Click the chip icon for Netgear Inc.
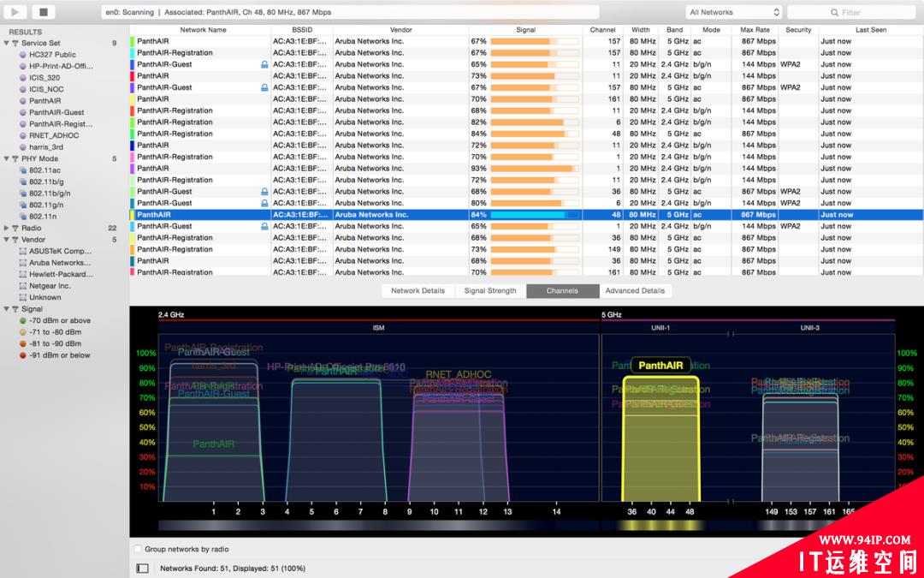Viewport: 924px width, 578px height. pos(23,285)
